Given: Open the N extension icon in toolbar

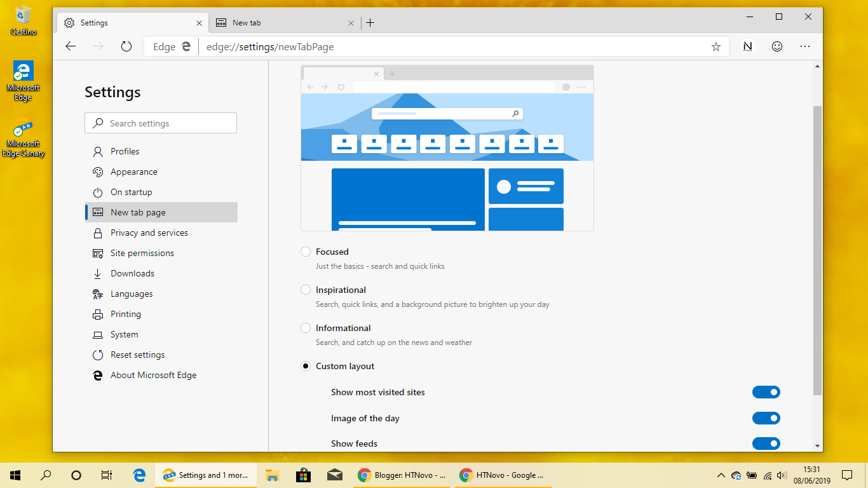Looking at the screenshot, I should (x=748, y=46).
